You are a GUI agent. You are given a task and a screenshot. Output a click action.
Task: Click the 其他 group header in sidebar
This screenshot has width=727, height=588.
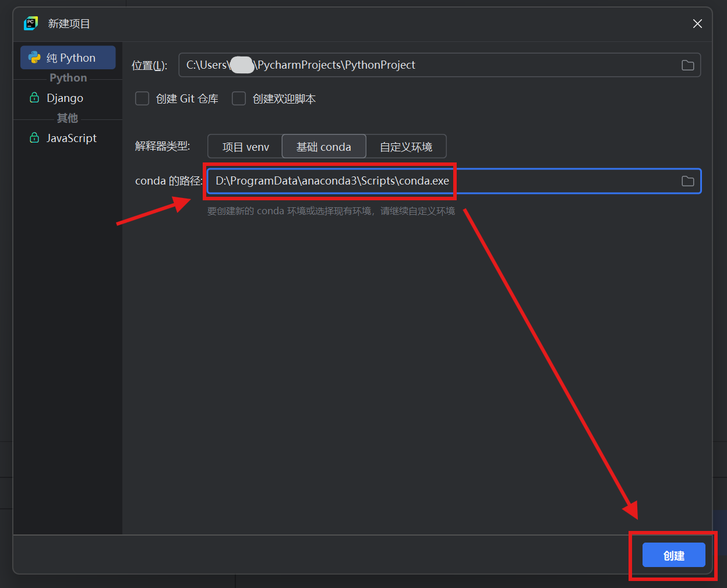(x=67, y=118)
